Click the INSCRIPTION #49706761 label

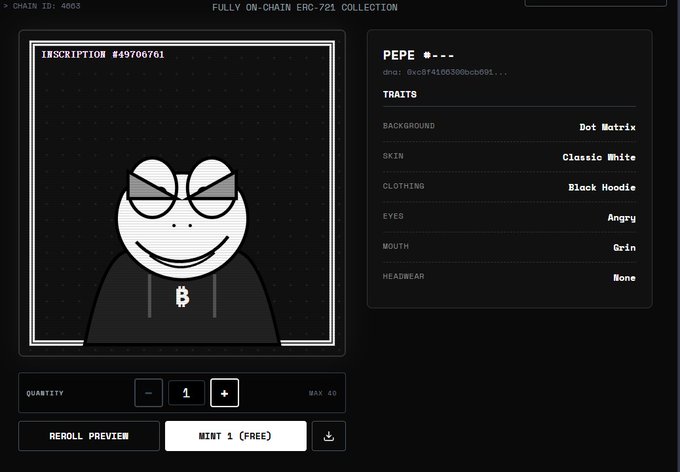coord(103,55)
